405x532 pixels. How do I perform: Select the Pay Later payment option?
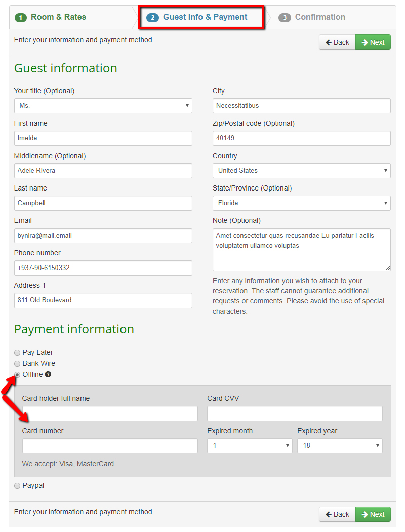pyautogui.click(x=17, y=352)
